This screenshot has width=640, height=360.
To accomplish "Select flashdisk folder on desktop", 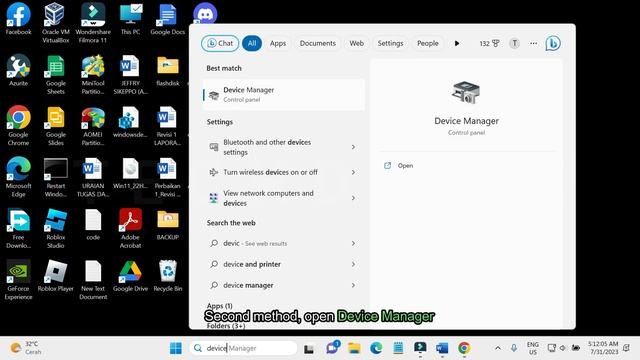I will pos(167,70).
